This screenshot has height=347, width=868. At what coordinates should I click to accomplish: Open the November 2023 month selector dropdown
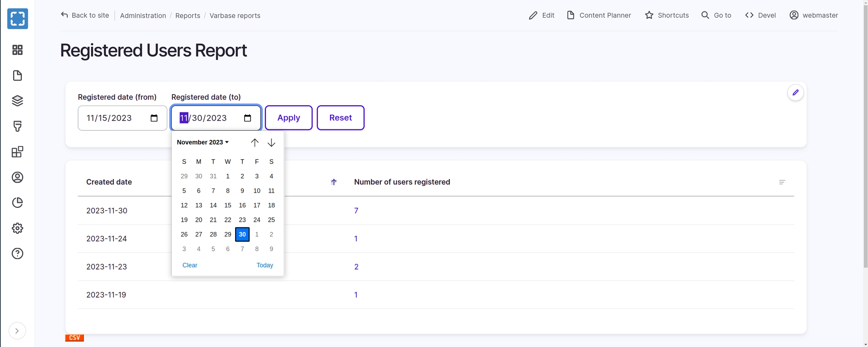tap(203, 142)
